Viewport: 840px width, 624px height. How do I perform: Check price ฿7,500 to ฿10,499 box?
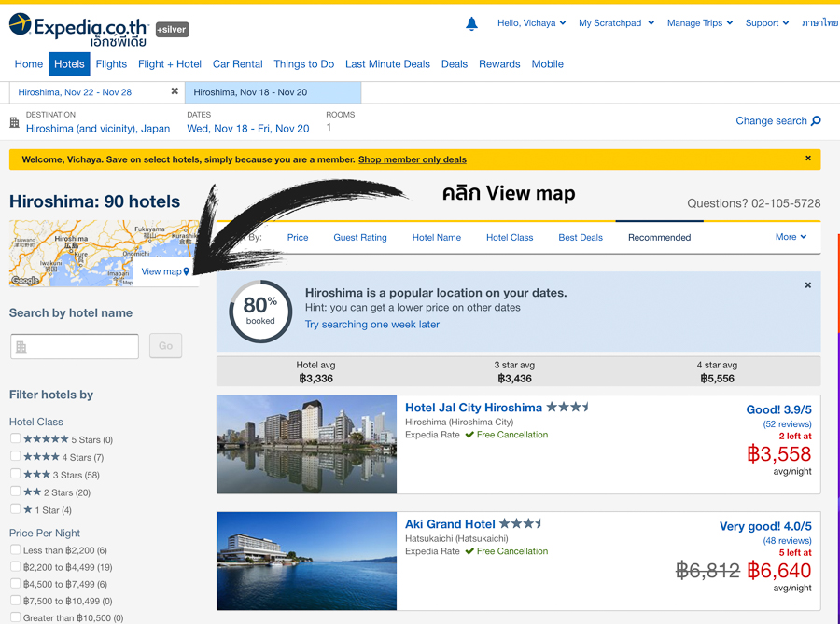click(x=16, y=600)
